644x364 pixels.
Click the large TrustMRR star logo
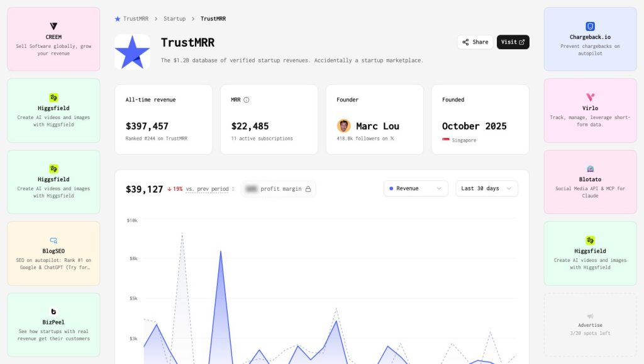pyautogui.click(x=132, y=52)
